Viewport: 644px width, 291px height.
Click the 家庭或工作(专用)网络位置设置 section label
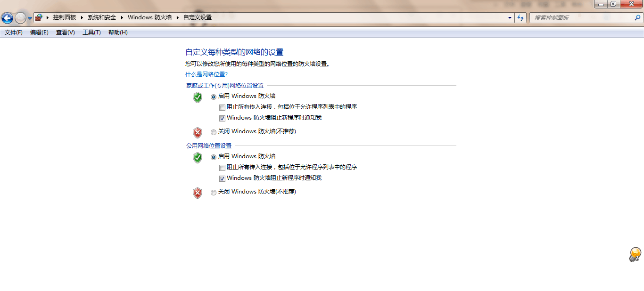[225, 86]
